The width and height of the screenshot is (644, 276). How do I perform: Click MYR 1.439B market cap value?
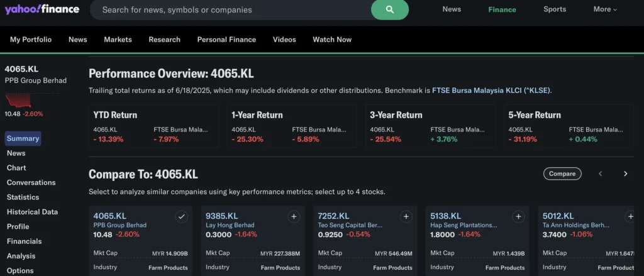point(508,253)
